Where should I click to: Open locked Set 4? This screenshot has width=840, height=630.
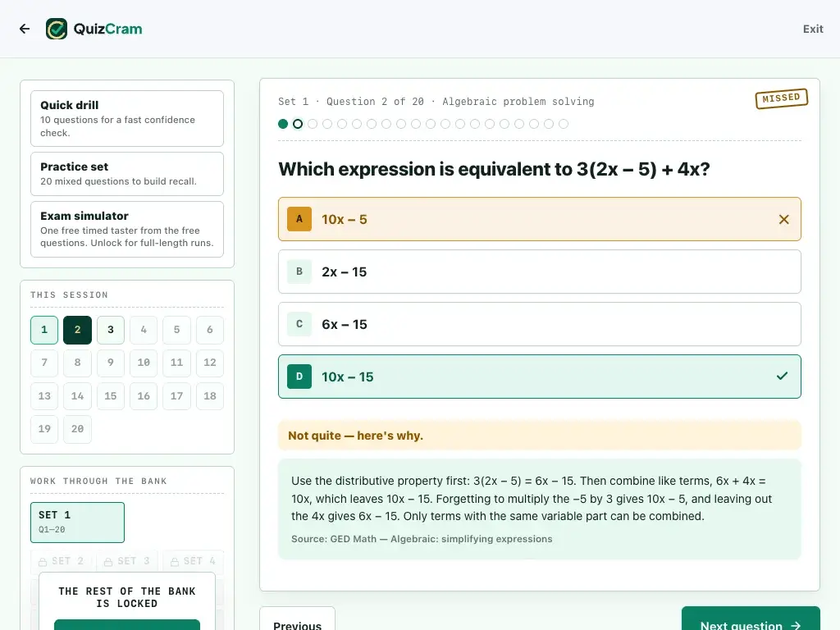pyautogui.click(x=195, y=561)
